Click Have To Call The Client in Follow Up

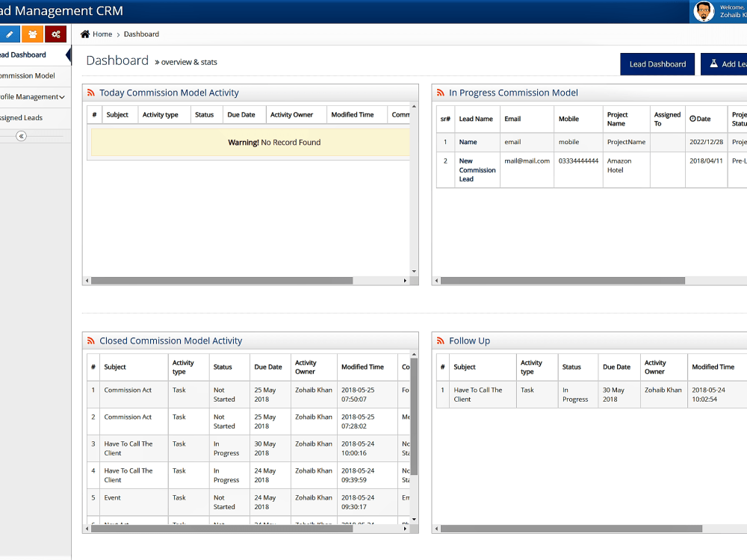click(x=478, y=394)
